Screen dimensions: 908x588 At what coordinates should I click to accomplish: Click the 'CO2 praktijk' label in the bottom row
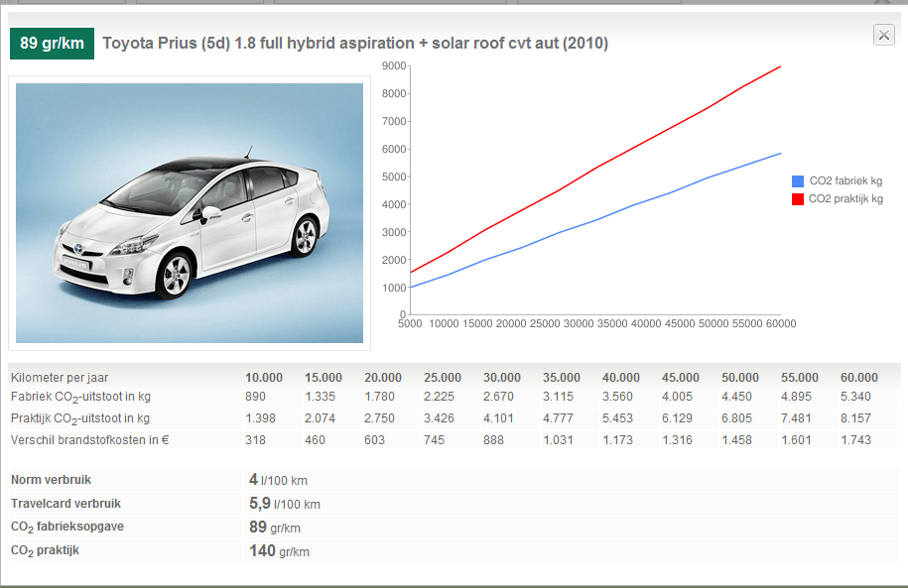pos(45,551)
